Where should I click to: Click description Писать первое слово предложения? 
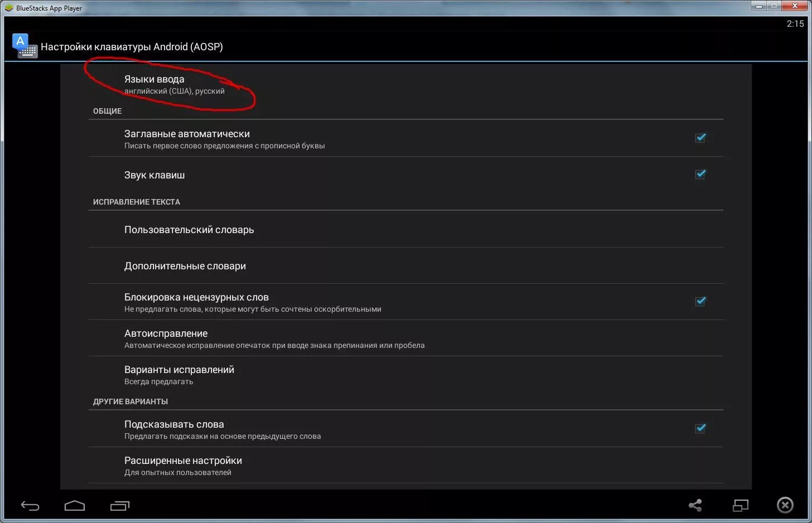click(225, 146)
